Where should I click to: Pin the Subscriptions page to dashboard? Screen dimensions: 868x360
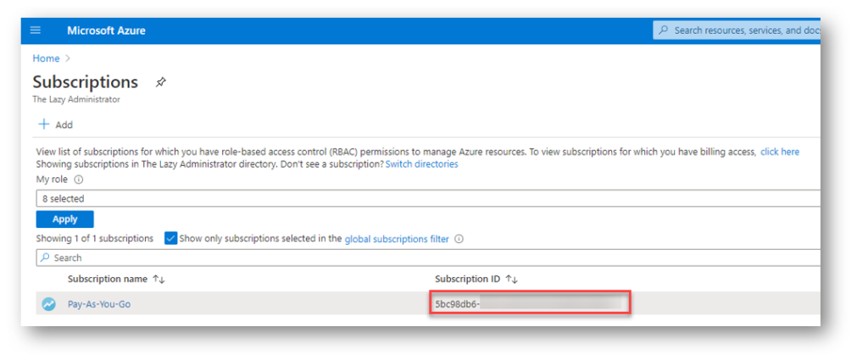[160, 82]
